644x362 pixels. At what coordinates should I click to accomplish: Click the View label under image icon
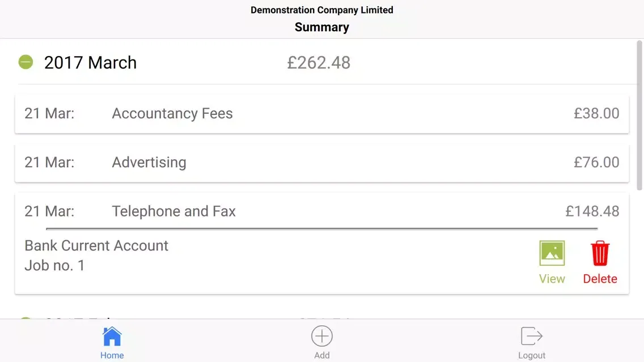click(552, 279)
